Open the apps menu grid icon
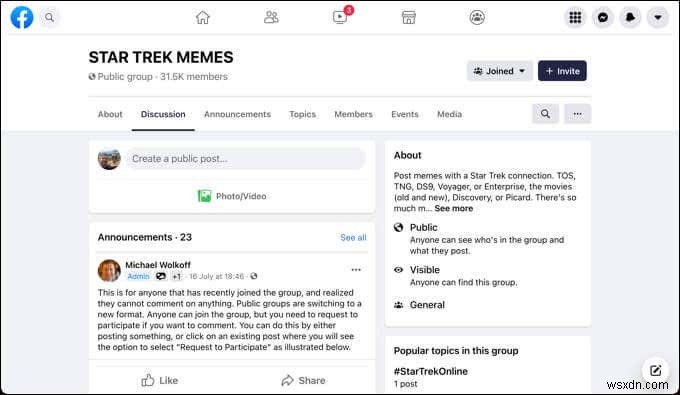The width and height of the screenshot is (680, 395). click(575, 17)
